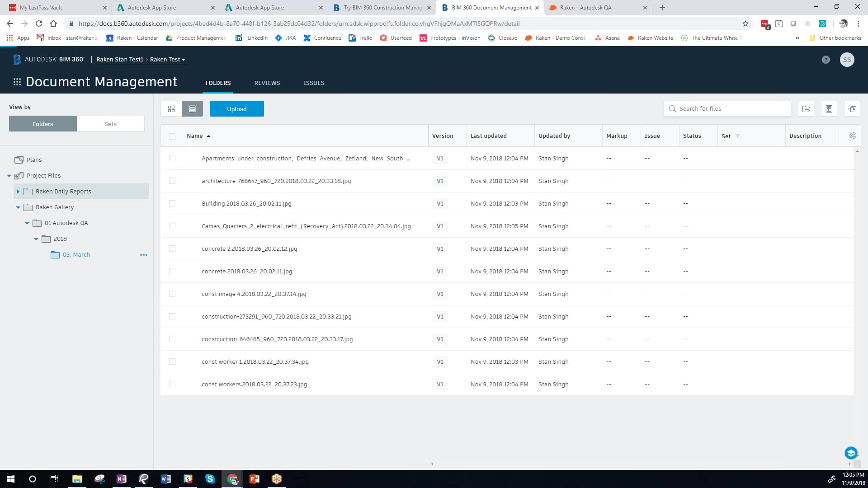
Task: Click the three-dot menu beside 03. March
Action: [x=144, y=255]
